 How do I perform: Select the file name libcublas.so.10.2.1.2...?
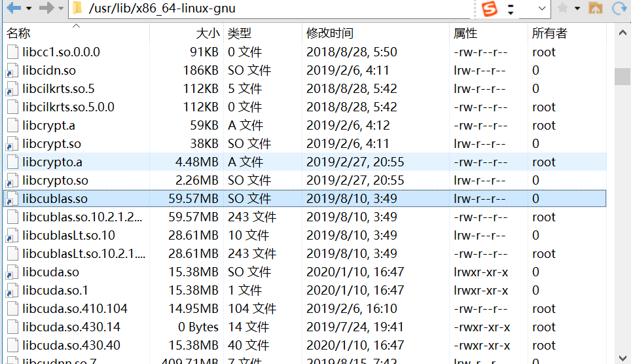point(82,217)
